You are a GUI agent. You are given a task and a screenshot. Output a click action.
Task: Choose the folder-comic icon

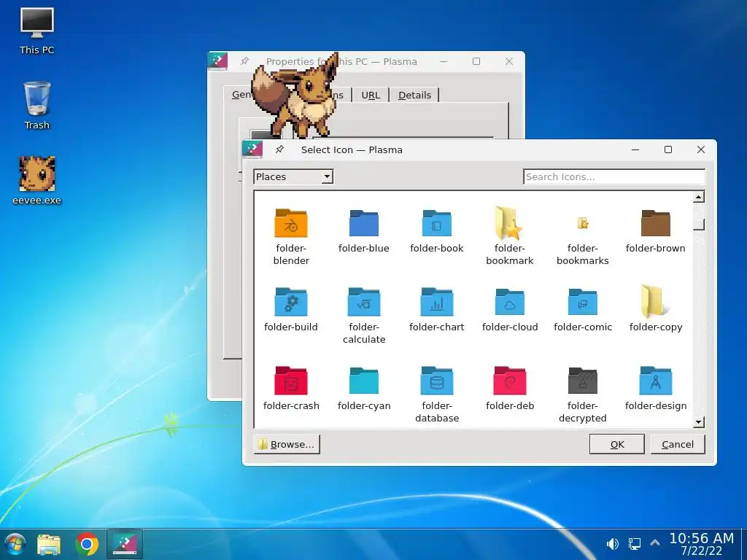pyautogui.click(x=583, y=302)
